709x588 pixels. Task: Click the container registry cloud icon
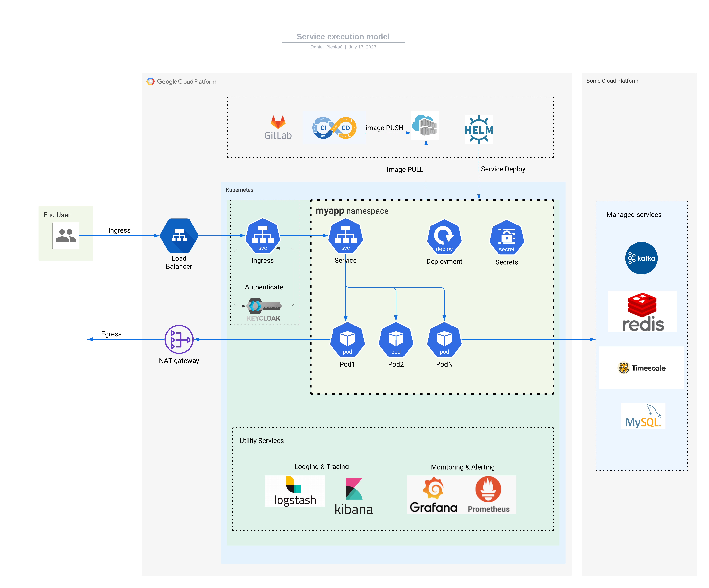point(425,125)
